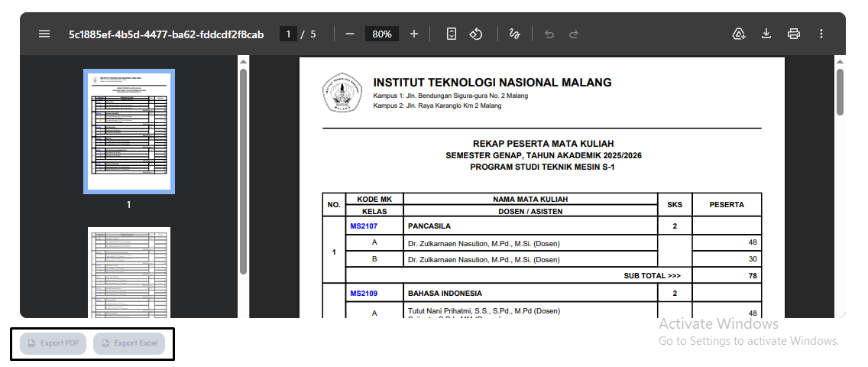Click the NO. column header
The image size is (868, 367).
pos(334,205)
